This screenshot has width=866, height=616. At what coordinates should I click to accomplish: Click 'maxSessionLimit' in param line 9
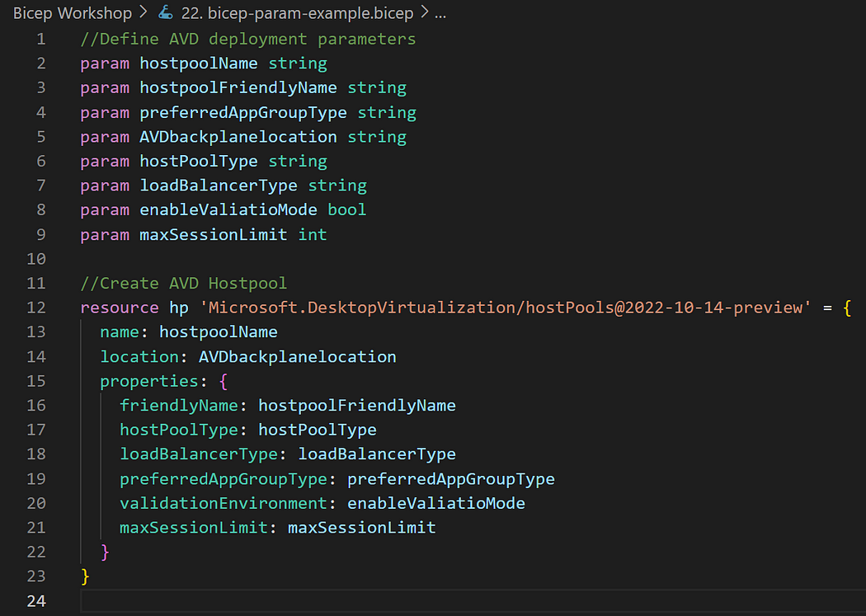(213, 234)
